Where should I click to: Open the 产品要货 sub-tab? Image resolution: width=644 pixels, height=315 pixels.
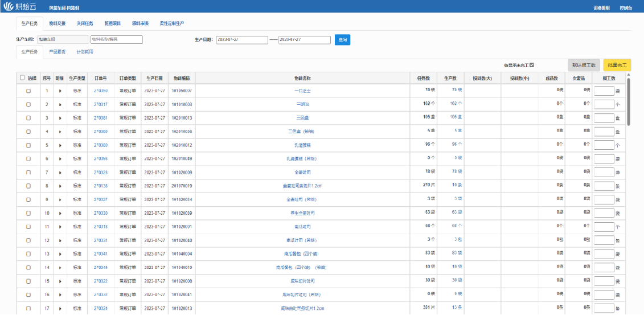tap(58, 52)
